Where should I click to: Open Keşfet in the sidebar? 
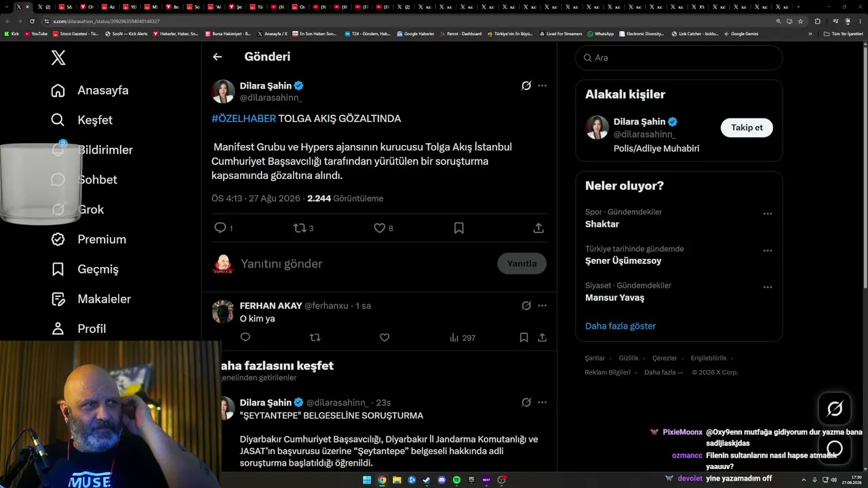[81, 120]
